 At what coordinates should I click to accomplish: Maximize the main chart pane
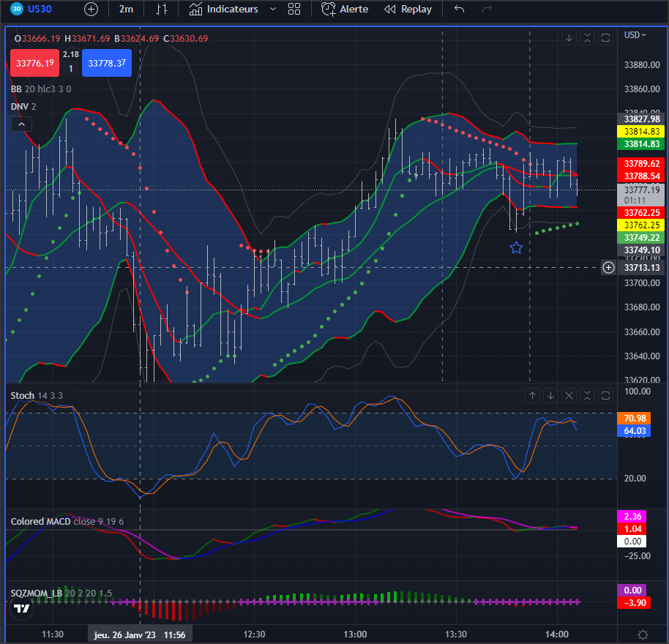605,38
